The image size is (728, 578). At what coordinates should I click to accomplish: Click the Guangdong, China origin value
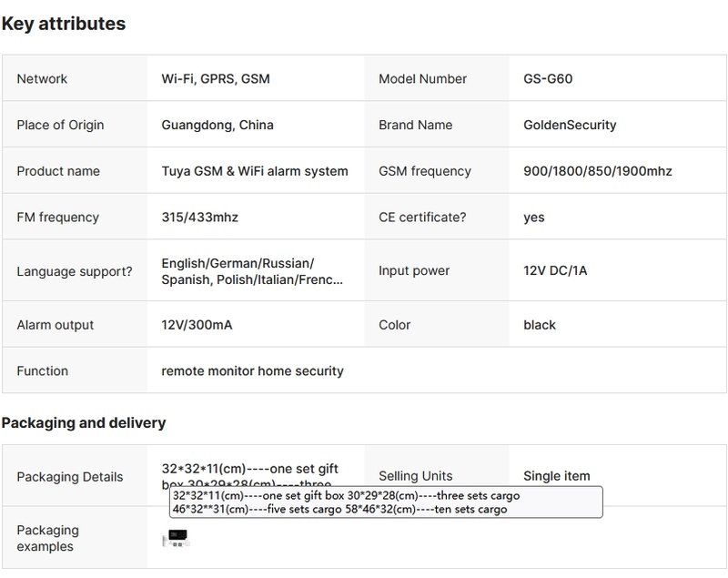coord(217,125)
